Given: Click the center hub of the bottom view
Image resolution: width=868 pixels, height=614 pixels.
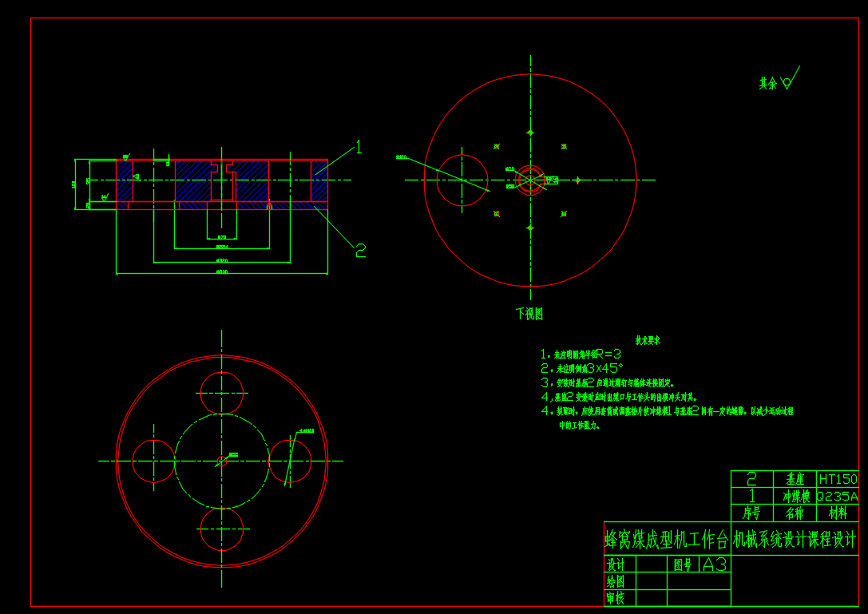Looking at the screenshot, I should click(530, 180).
